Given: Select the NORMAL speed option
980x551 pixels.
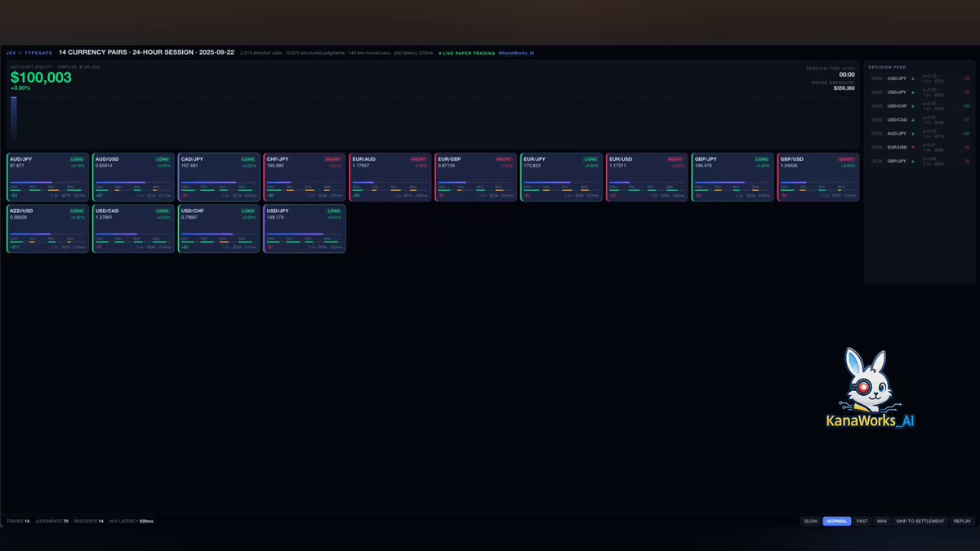Looking at the screenshot, I should [836, 521].
